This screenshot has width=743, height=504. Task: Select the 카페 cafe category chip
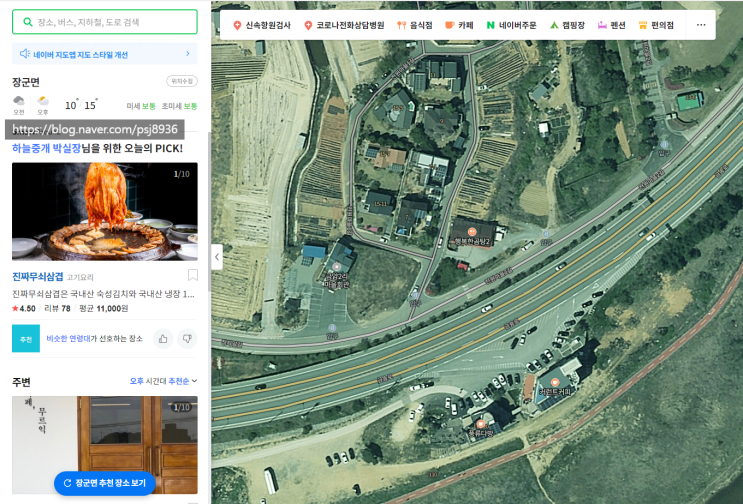[x=460, y=25]
